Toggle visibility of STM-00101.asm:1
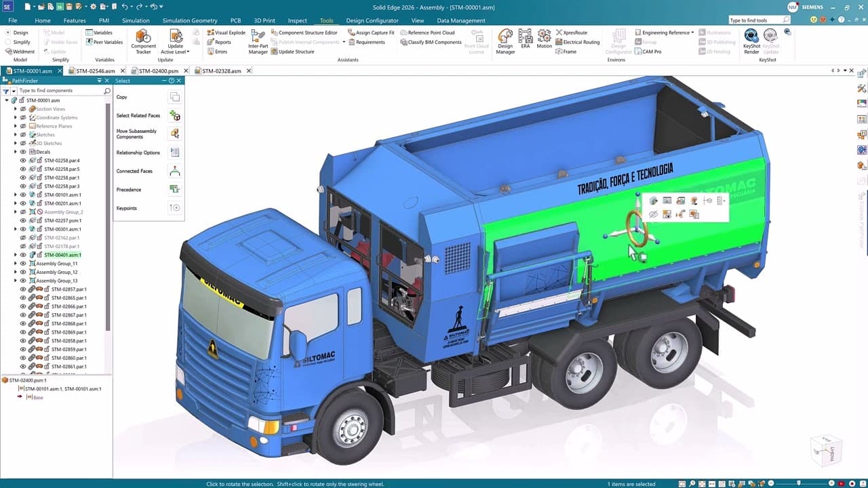 (23, 195)
